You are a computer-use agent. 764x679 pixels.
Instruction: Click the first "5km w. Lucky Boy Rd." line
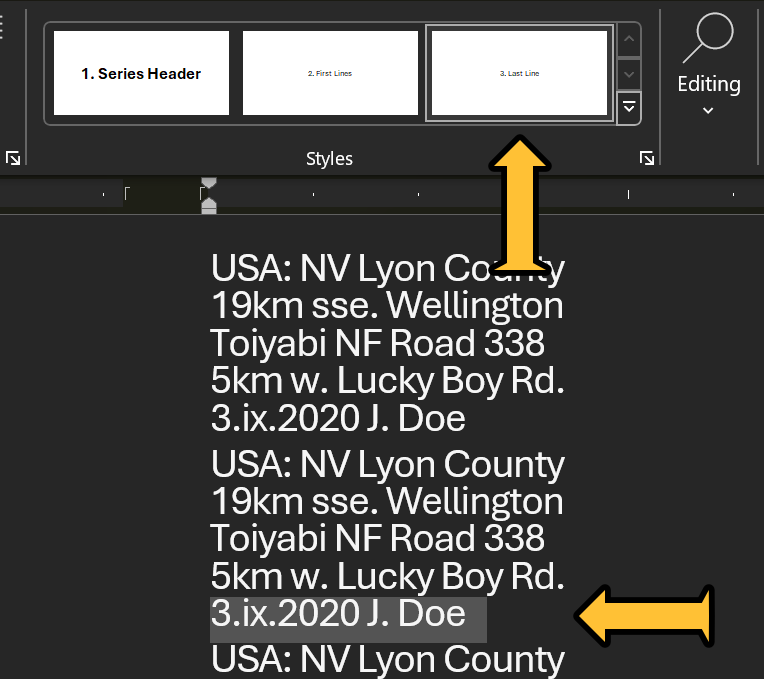tap(387, 381)
